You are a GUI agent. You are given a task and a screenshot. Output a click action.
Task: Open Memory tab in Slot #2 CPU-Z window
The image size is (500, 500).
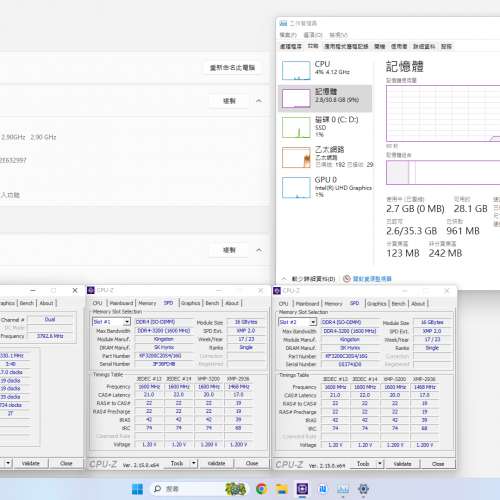pos(333,304)
